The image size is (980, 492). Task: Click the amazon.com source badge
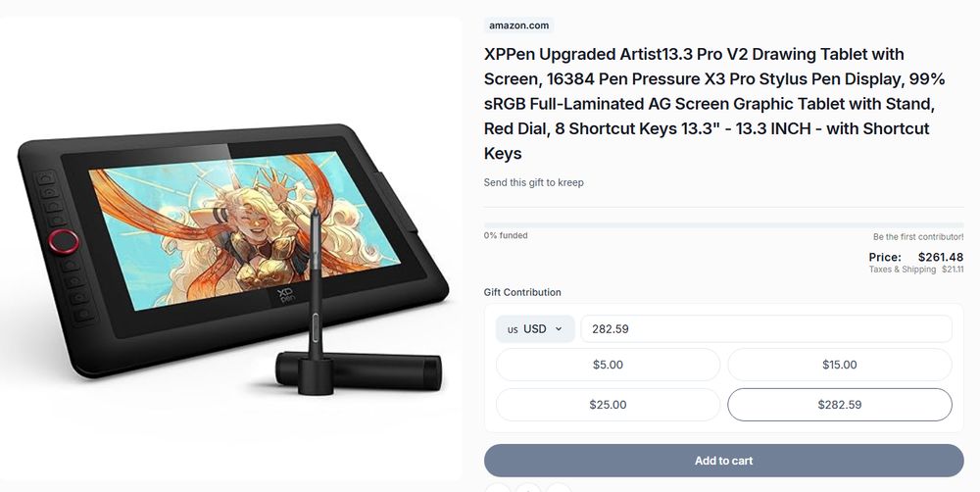[518, 25]
